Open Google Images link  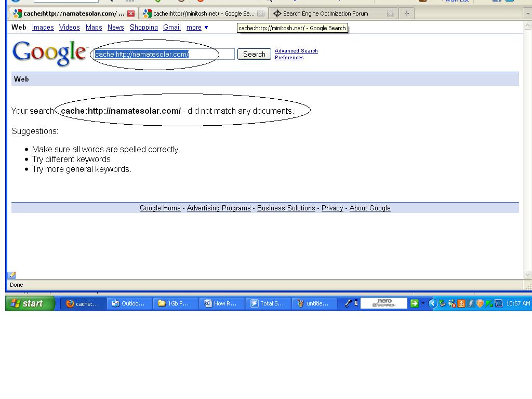(x=43, y=27)
